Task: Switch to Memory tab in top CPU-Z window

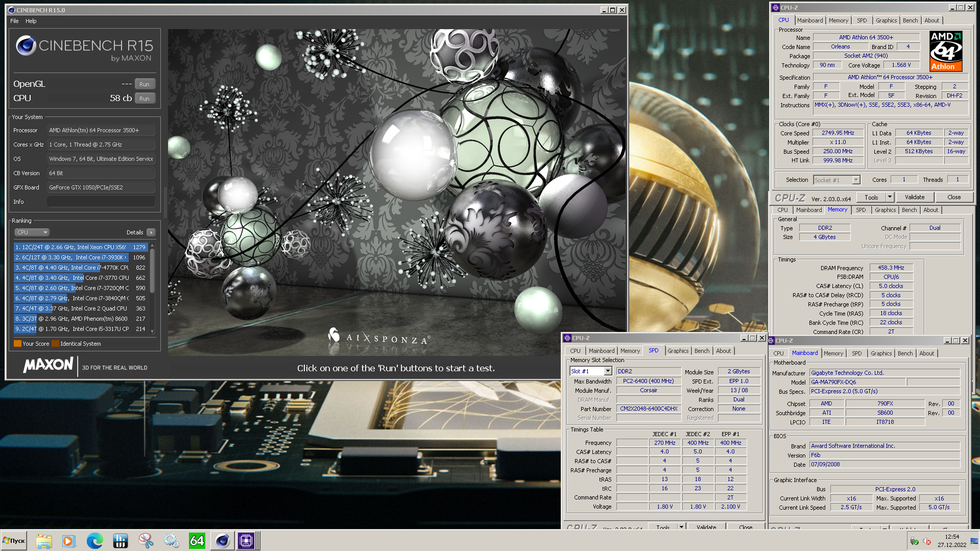Action: point(838,20)
